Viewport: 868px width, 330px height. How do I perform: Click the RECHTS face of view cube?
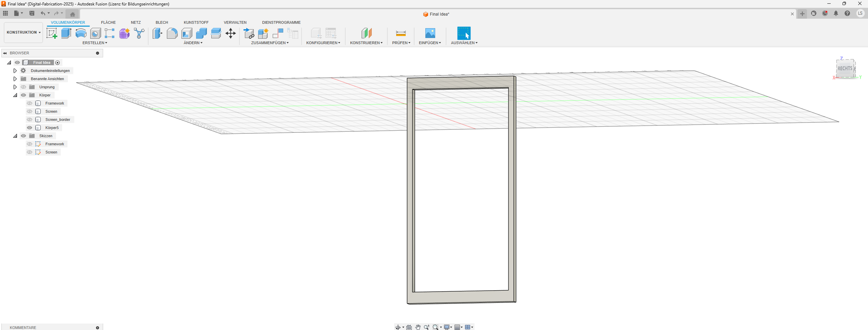(845, 69)
